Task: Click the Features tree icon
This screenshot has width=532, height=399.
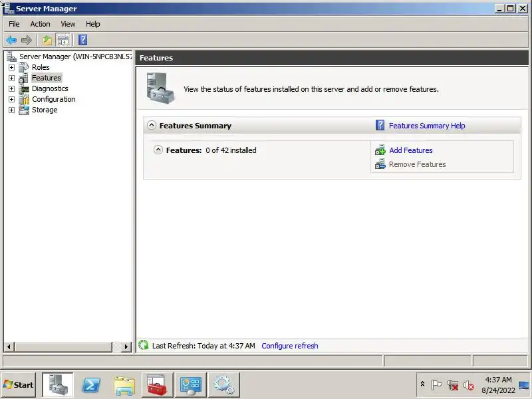Action: click(24, 78)
